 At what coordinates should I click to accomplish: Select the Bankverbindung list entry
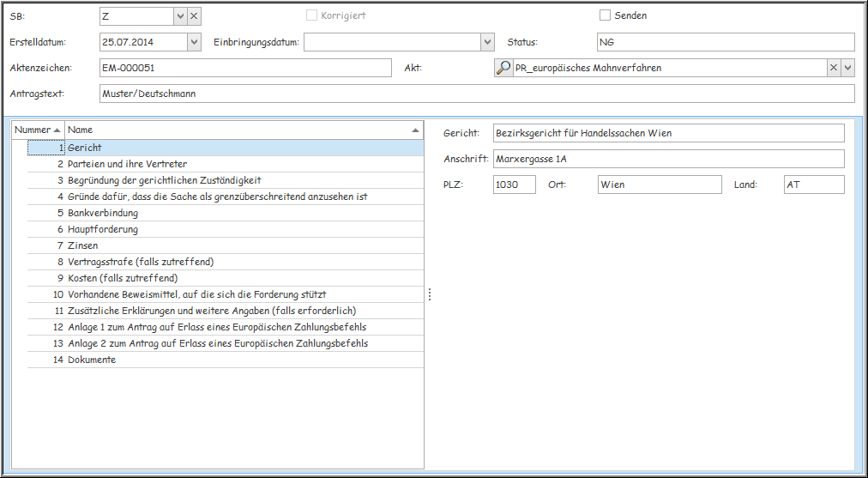103,213
